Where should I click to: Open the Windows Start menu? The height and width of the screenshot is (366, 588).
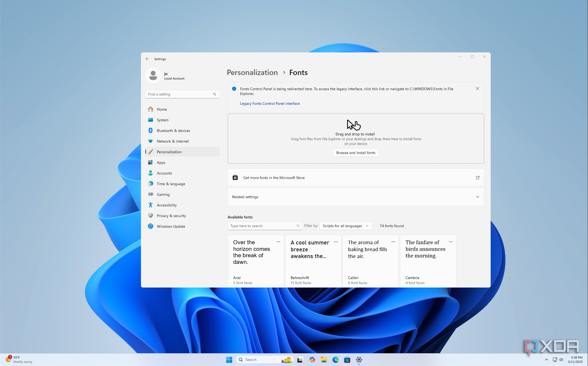click(x=229, y=360)
